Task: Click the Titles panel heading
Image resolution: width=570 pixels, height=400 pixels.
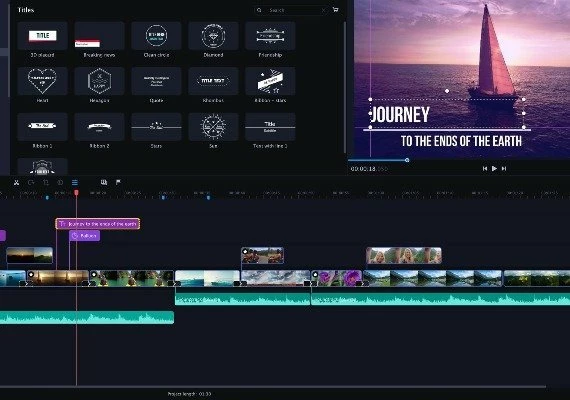Action: click(26, 10)
